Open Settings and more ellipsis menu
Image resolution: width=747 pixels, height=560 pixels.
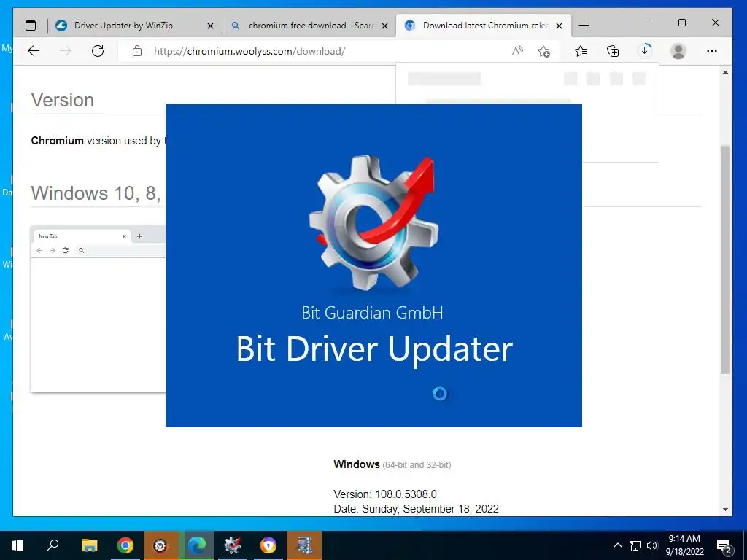712,51
